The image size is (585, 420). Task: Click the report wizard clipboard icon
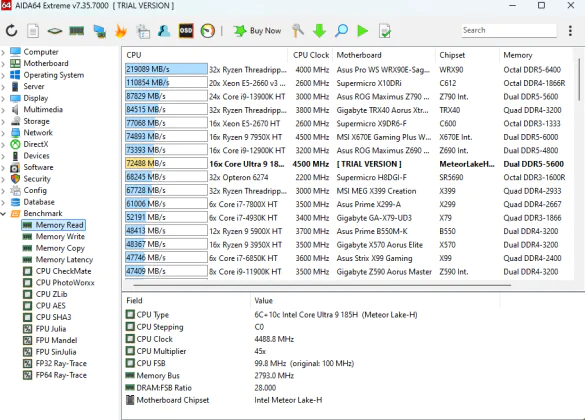(143, 31)
